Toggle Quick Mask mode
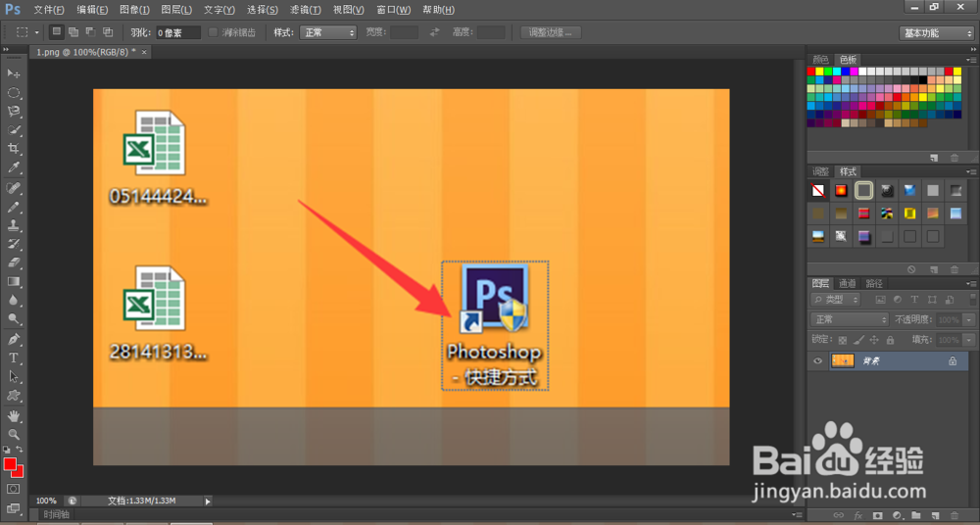 point(13,489)
